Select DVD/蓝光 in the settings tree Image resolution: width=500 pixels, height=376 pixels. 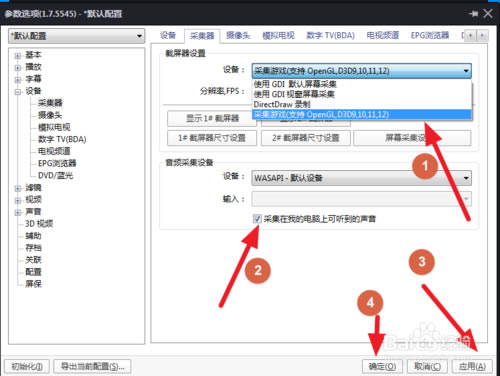(55, 175)
